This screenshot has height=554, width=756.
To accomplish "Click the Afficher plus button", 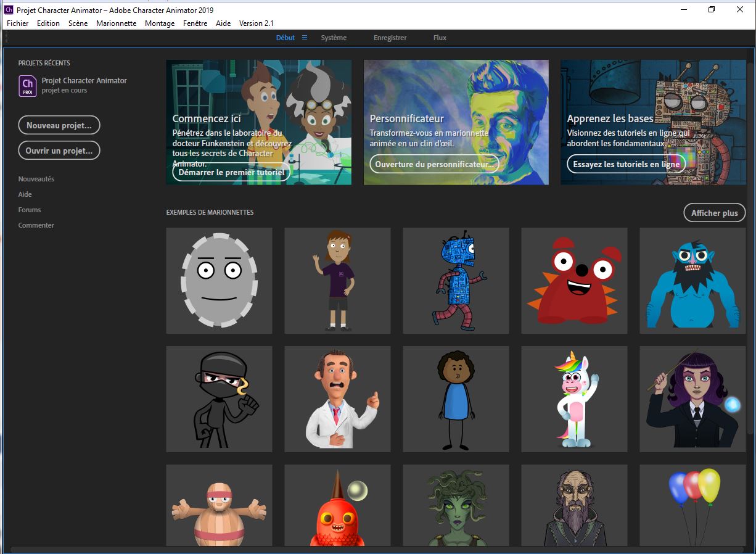I will tap(715, 213).
